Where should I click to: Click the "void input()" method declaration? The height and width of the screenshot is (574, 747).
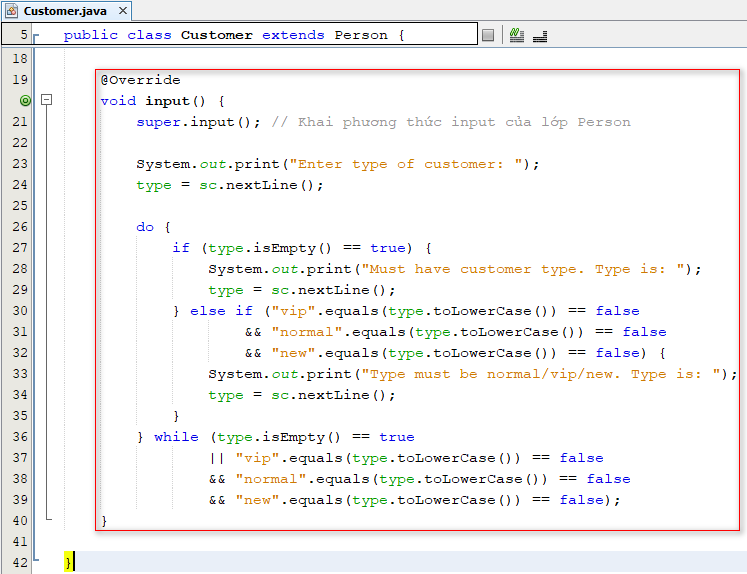(x=153, y=101)
